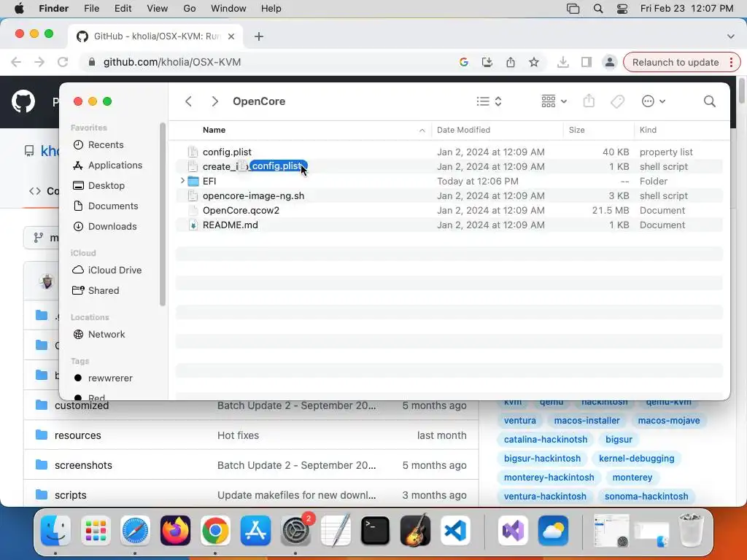
Task: Click the Finder search magnifier
Action: point(709,101)
